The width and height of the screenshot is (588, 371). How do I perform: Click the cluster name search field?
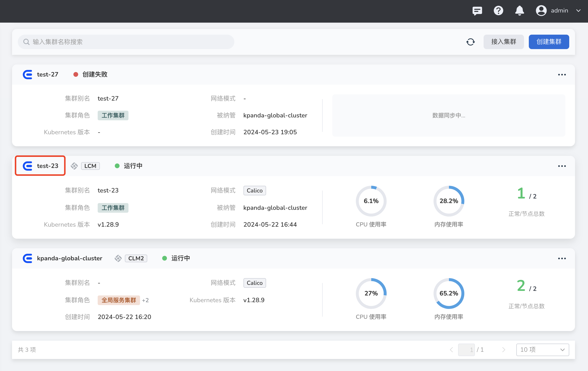[126, 42]
